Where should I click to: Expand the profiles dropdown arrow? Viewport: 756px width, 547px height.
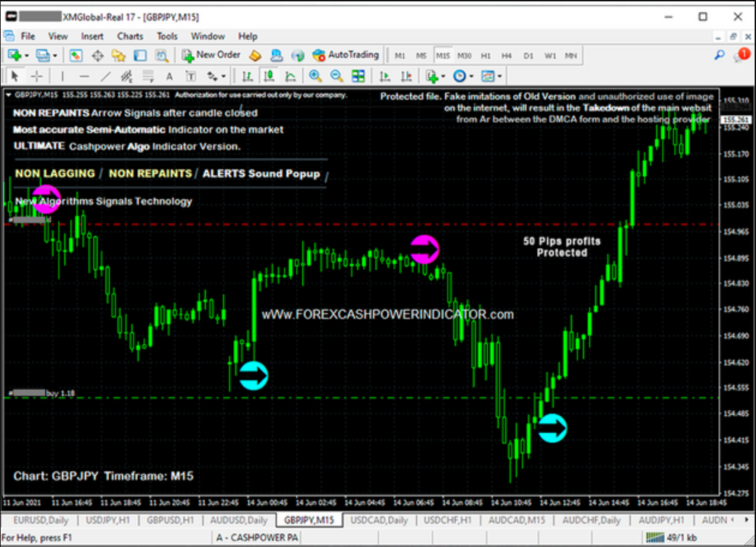point(55,56)
